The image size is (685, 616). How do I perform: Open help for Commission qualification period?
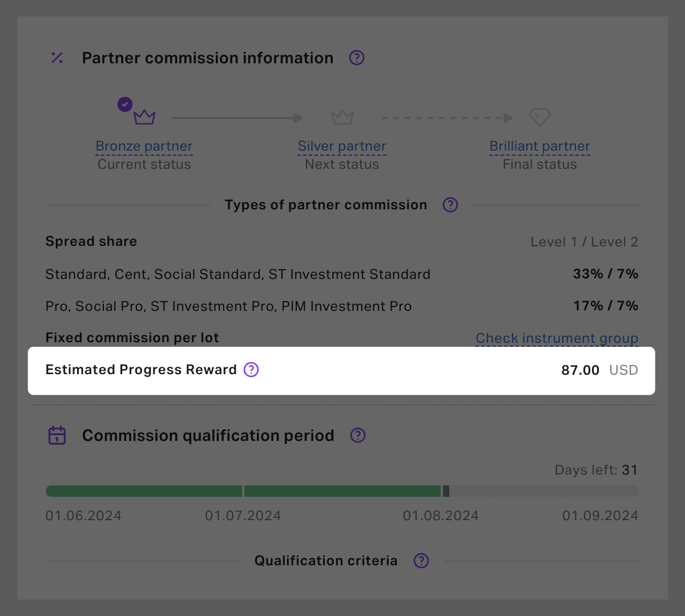(358, 435)
